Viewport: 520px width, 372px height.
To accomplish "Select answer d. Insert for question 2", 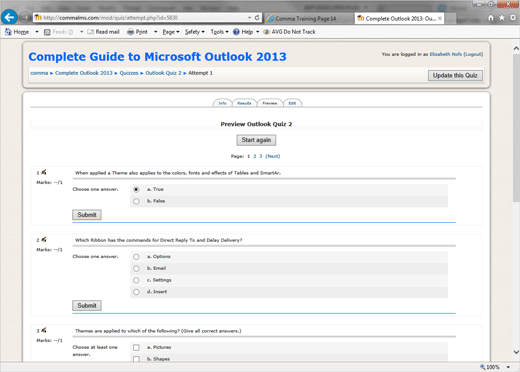I will 136,292.
